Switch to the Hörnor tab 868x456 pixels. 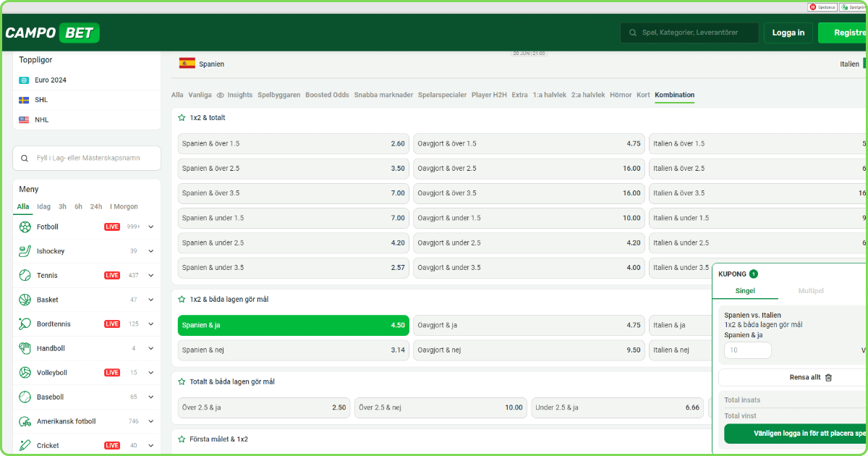pos(621,95)
